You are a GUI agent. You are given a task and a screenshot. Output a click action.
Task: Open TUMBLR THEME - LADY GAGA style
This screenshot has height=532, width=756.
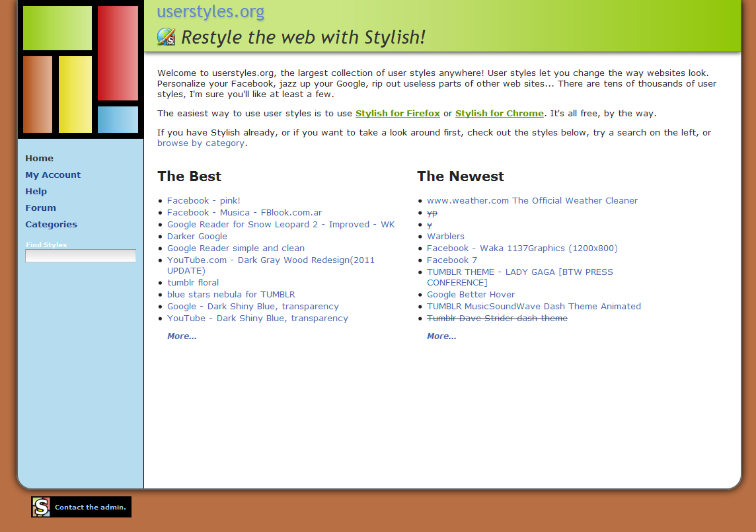click(x=520, y=278)
